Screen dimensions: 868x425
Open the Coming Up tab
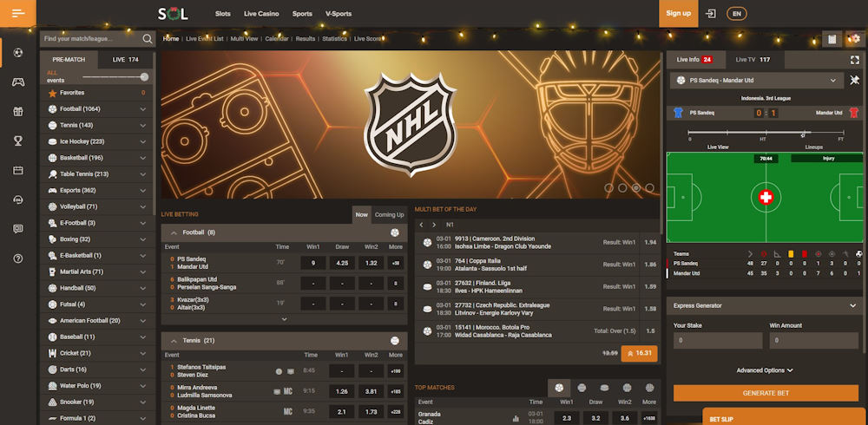click(x=389, y=214)
